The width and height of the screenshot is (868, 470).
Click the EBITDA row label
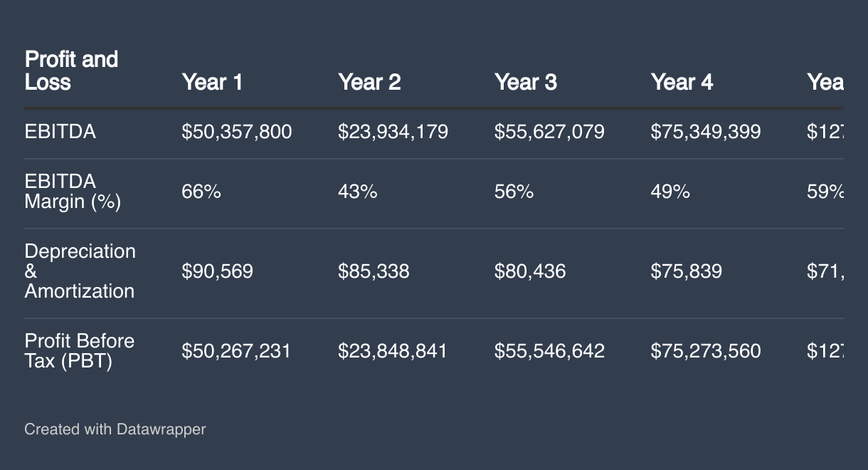click(60, 132)
